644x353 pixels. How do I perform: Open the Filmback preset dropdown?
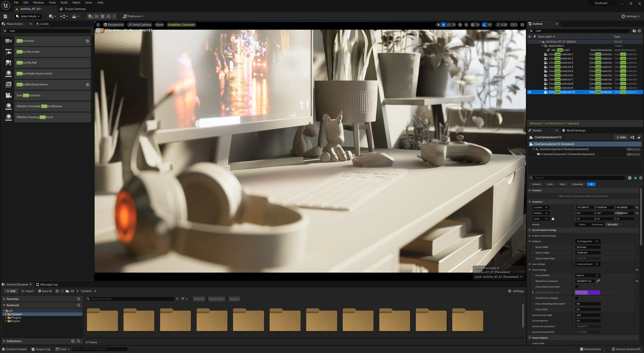tap(588, 242)
